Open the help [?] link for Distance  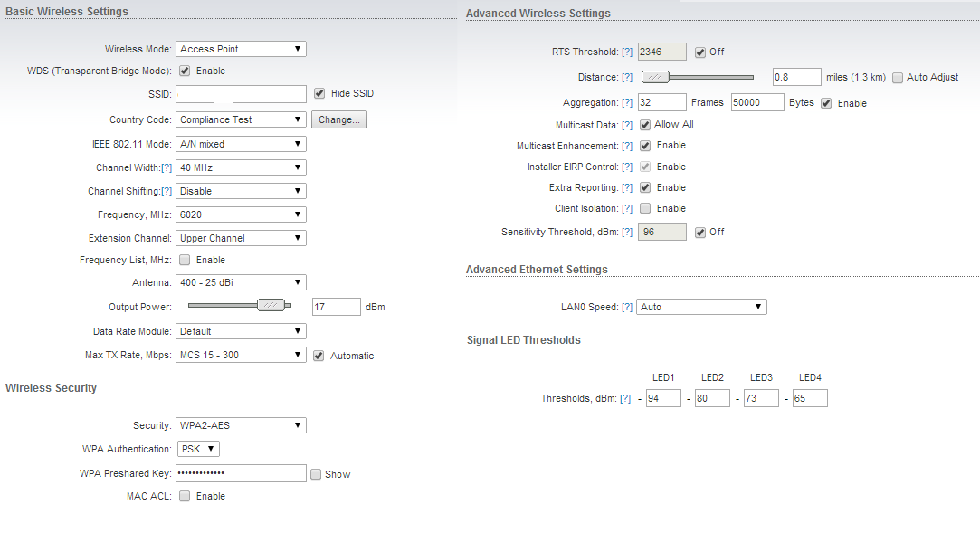coord(627,78)
